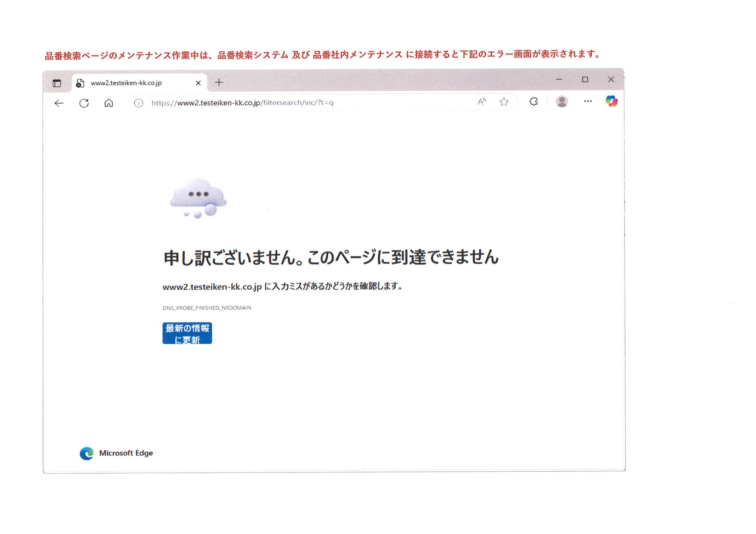Click the browser back arrow
Image resolution: width=756 pixels, height=534 pixels.
pos(59,103)
